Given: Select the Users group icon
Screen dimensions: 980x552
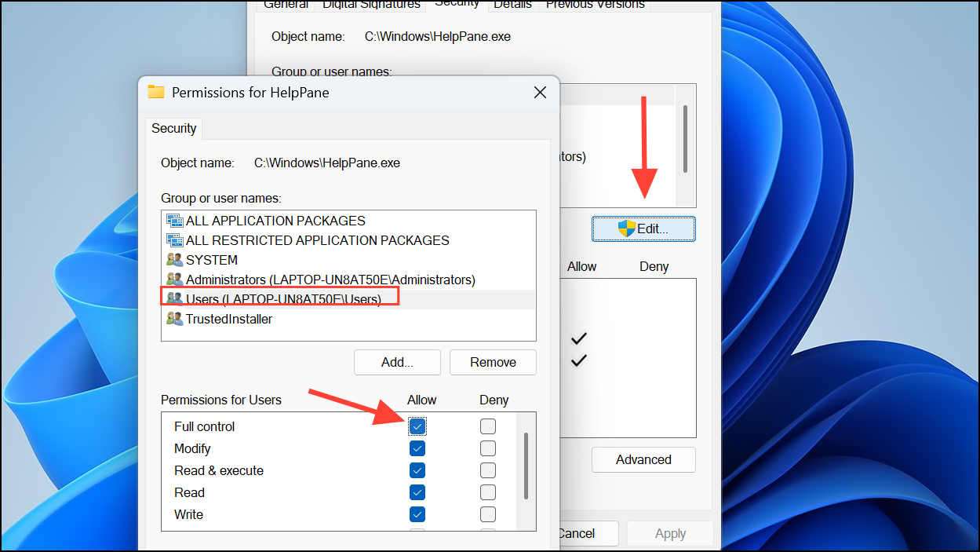Looking at the screenshot, I should [174, 298].
